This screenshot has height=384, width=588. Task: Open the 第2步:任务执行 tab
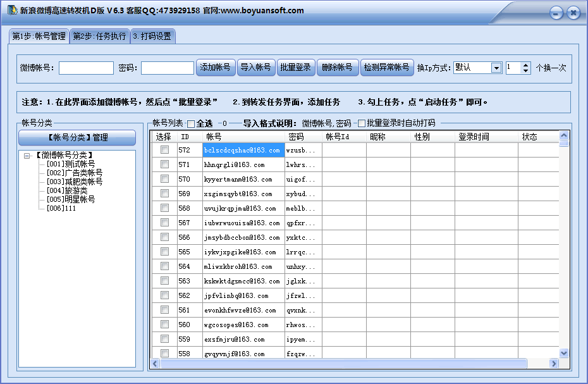[x=99, y=37]
